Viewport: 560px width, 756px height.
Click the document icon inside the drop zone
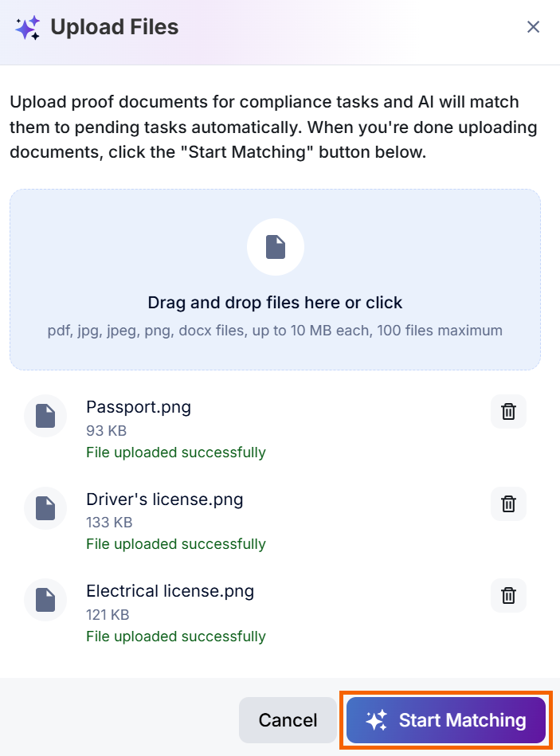(x=276, y=247)
